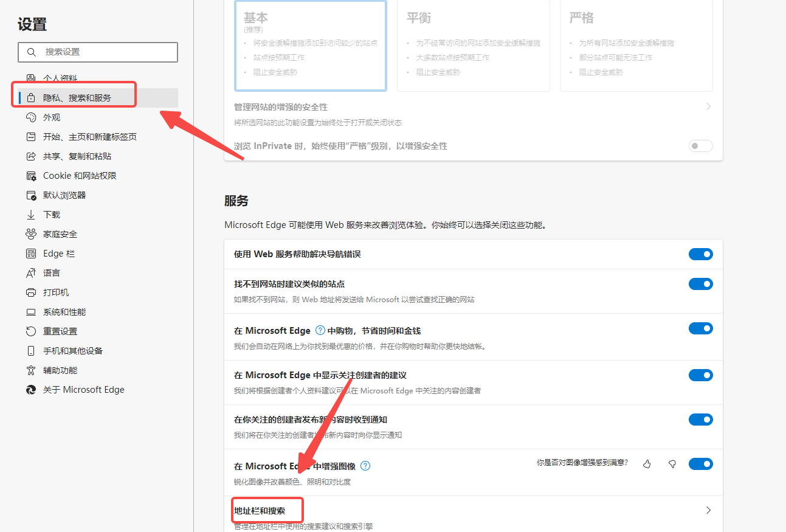The width and height of the screenshot is (786, 532).
Task: Click the laptop icon beside 系统和性能
Action: click(31, 312)
